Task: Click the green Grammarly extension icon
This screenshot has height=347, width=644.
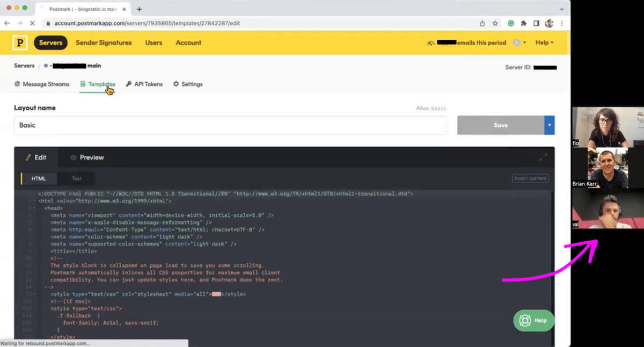Action: click(x=511, y=24)
